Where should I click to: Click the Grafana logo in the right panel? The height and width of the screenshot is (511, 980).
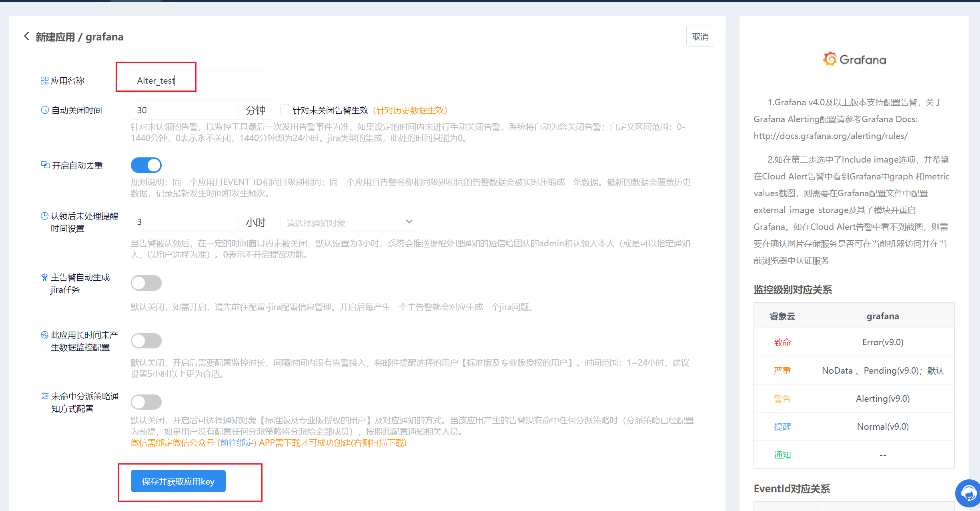(854, 59)
